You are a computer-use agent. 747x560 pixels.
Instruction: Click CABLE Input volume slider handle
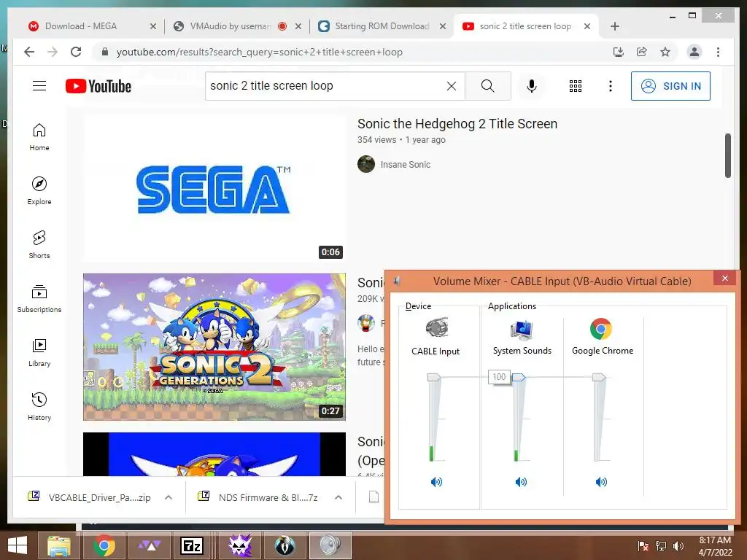(434, 377)
